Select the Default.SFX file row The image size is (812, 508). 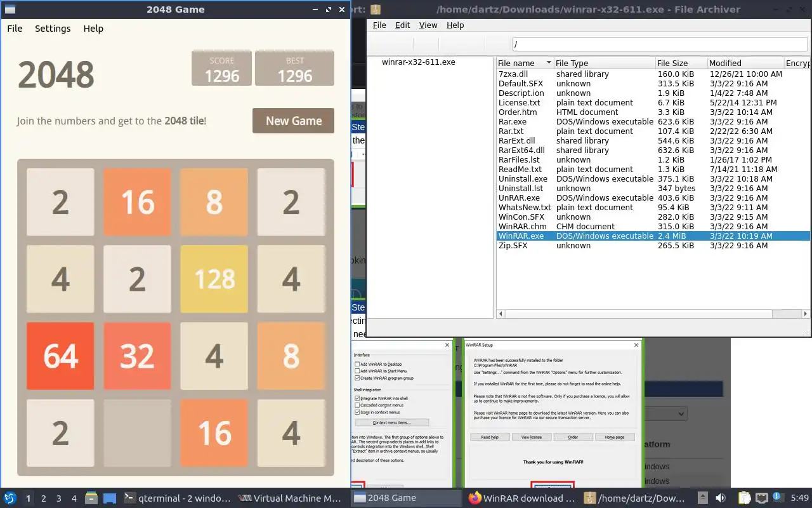coord(653,84)
